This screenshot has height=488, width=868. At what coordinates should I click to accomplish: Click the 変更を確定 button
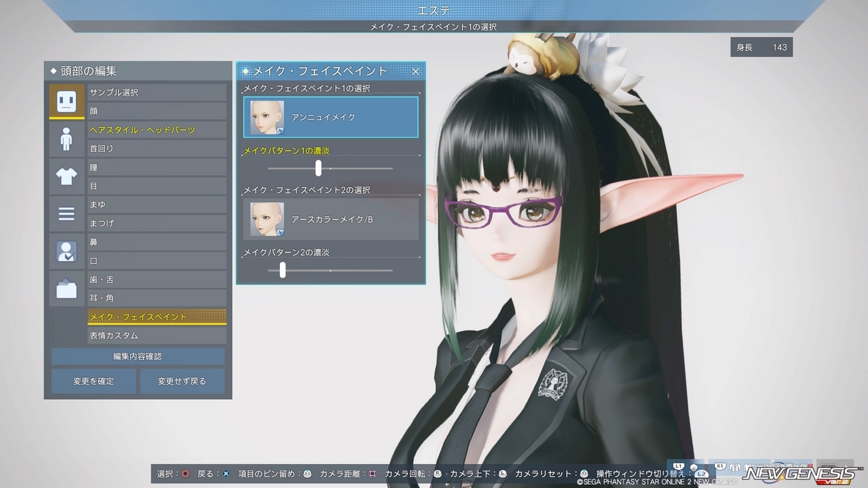pyautogui.click(x=93, y=381)
